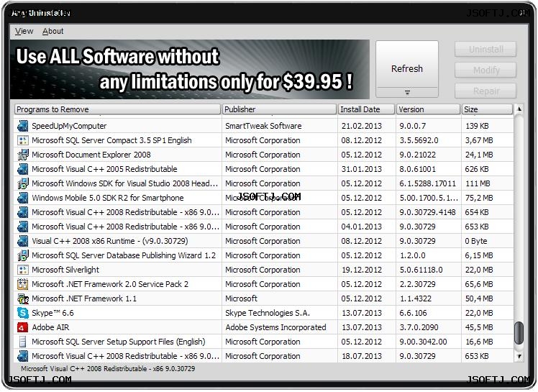This screenshot has width=538, height=392.
Task: Sort by Programs to Remove column header
Action: [x=117, y=109]
